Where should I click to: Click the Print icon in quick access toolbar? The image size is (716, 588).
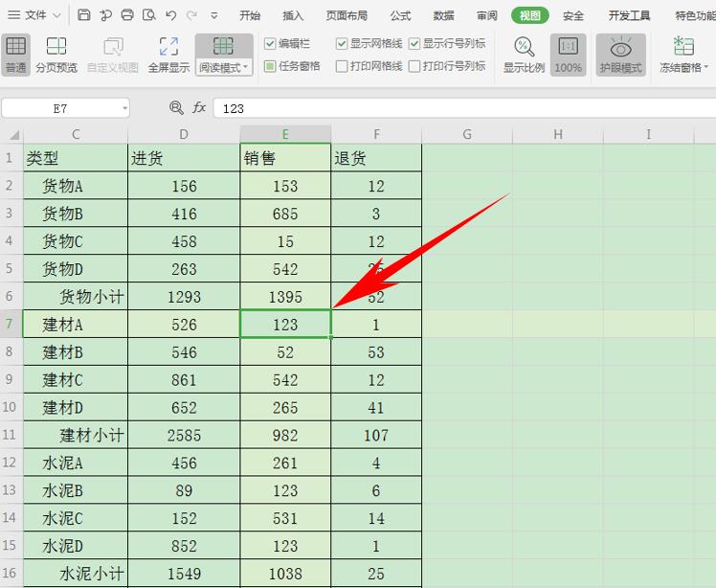(x=127, y=15)
